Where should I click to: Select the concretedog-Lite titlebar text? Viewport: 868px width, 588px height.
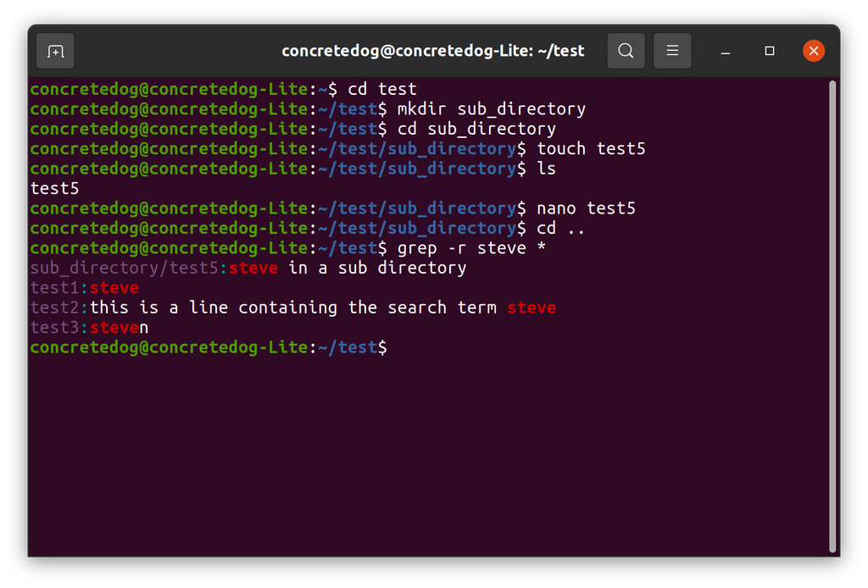pos(432,50)
